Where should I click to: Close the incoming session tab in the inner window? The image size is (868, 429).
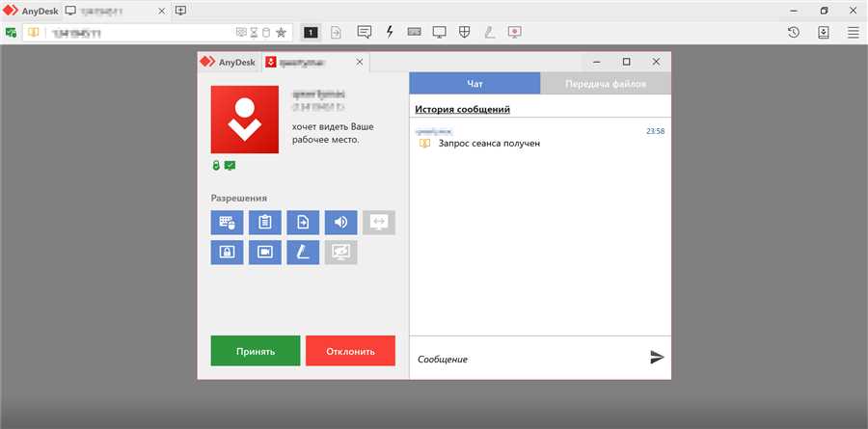360,62
